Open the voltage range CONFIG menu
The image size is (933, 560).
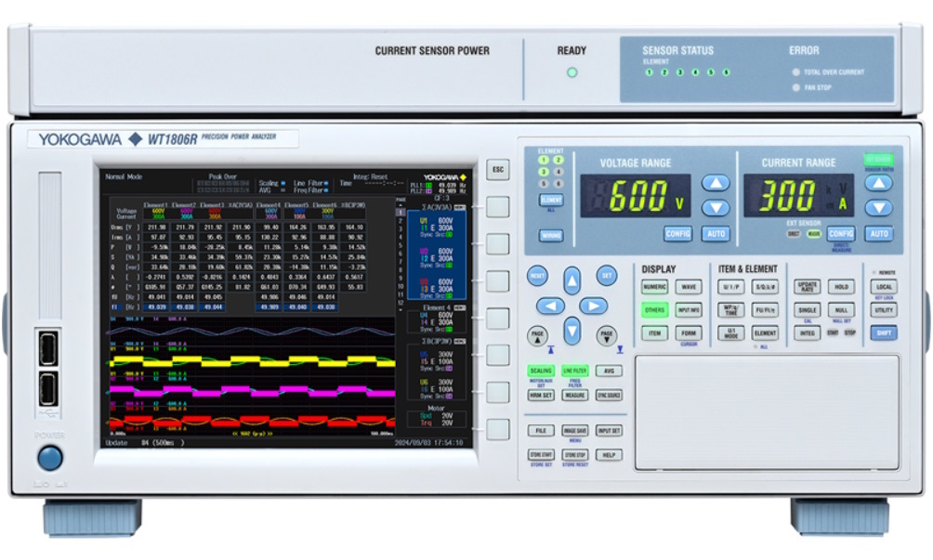677,234
